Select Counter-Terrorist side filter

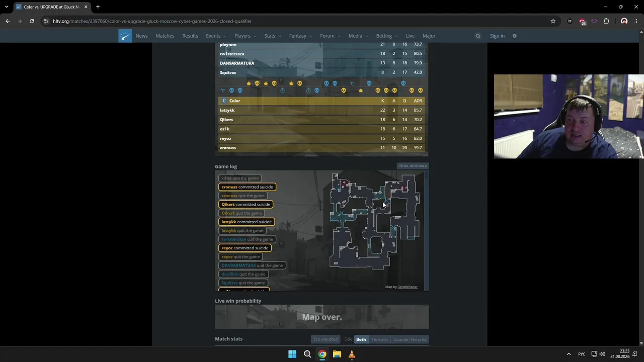pyautogui.click(x=410, y=339)
